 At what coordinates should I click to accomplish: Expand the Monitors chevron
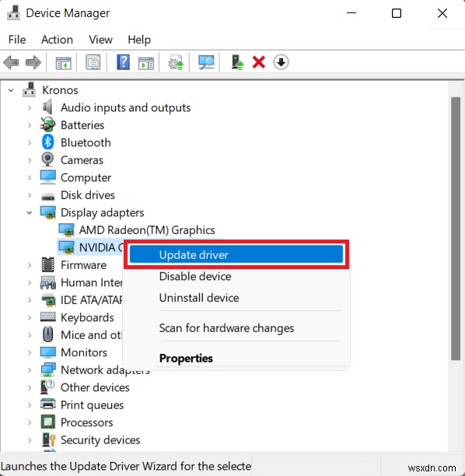pyautogui.click(x=30, y=352)
